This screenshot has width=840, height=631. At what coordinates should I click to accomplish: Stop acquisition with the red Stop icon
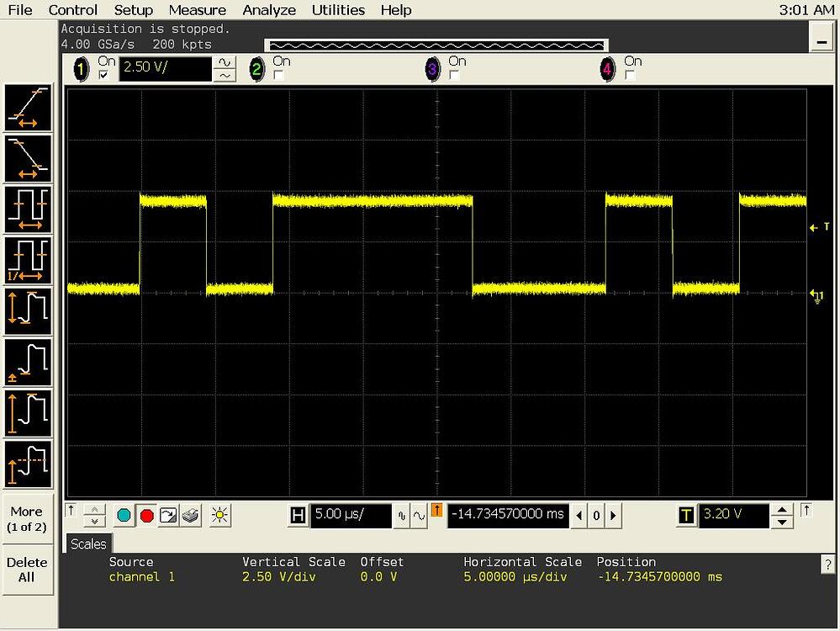pyautogui.click(x=148, y=515)
